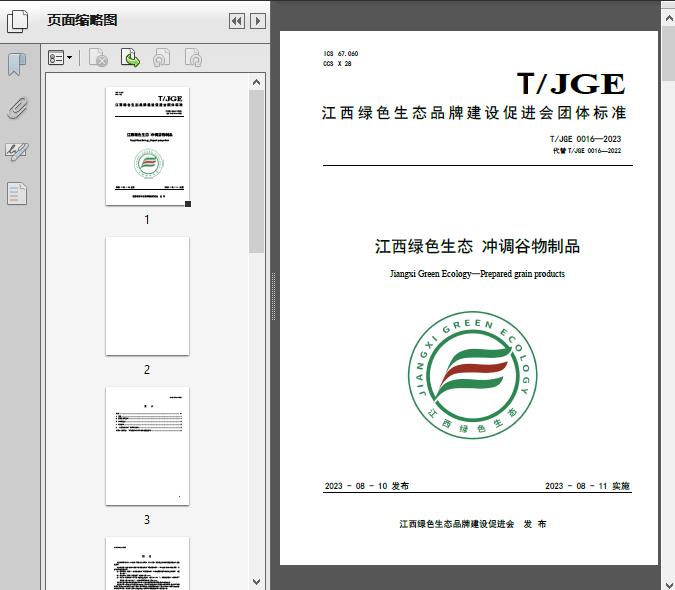Select blank page 2 thumbnail
675x590 pixels.
coord(147,296)
